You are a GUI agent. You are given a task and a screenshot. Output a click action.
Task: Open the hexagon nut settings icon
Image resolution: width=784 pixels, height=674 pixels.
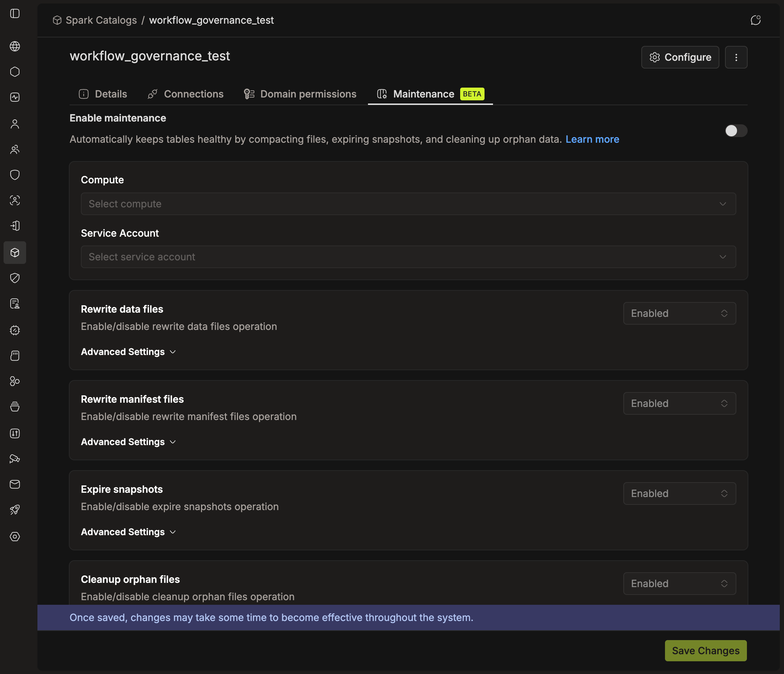(x=15, y=537)
